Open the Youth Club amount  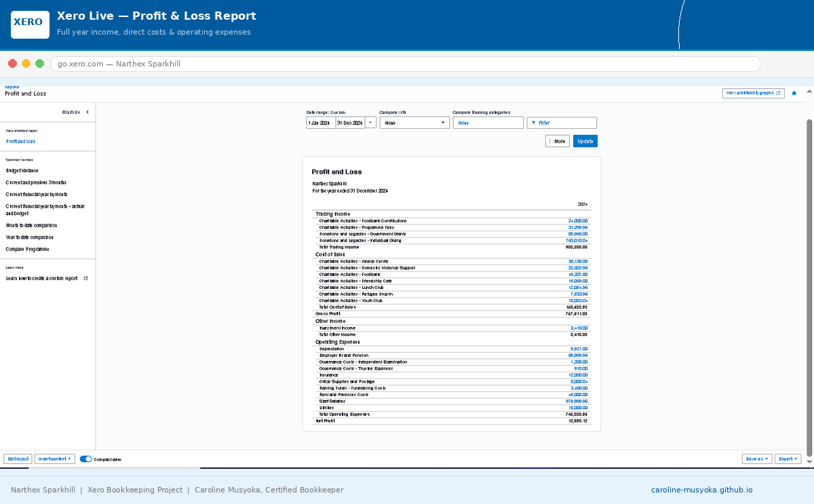[578, 301]
